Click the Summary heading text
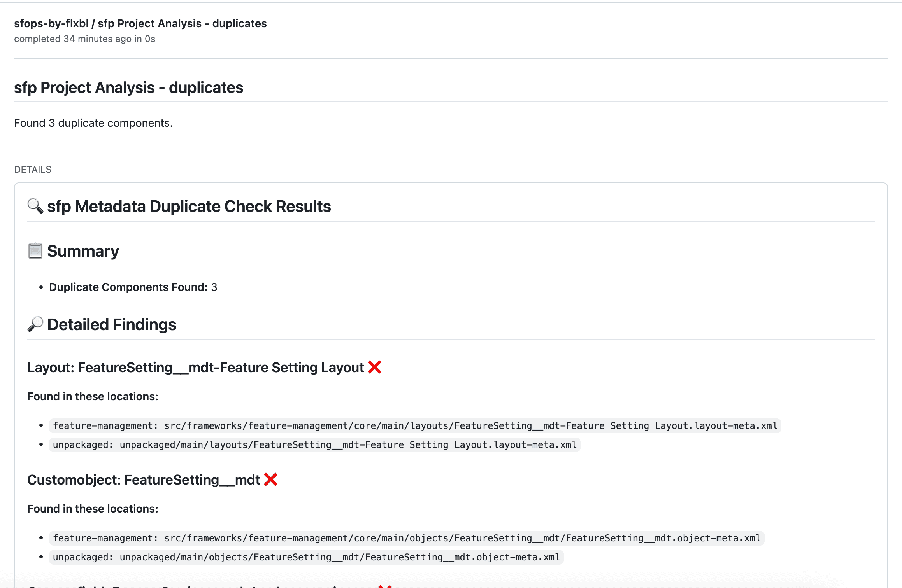This screenshot has height=588, width=902. [83, 251]
